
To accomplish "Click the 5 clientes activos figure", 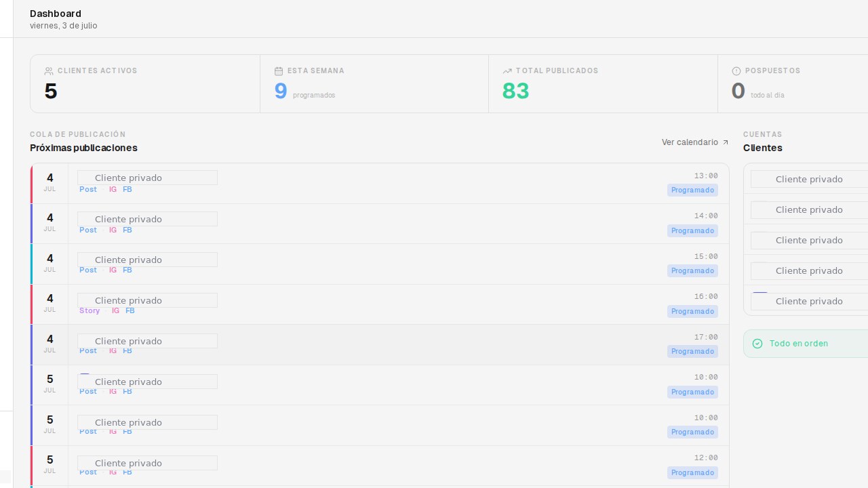I will [51, 91].
